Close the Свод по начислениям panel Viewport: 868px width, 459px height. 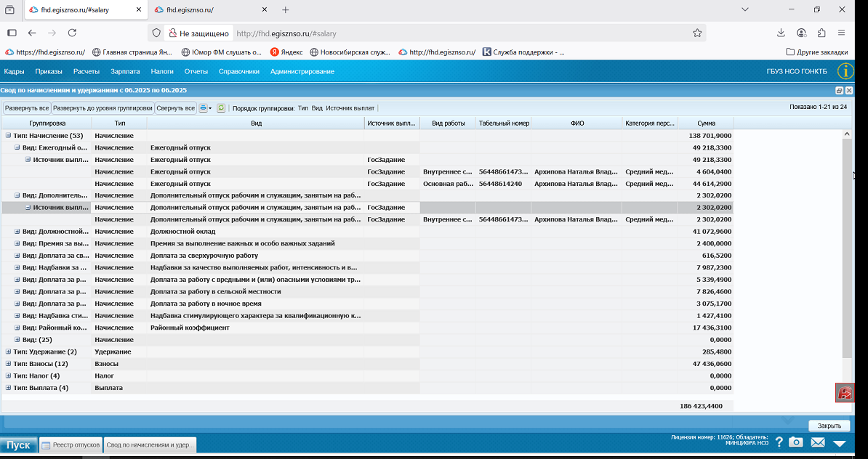(x=849, y=90)
